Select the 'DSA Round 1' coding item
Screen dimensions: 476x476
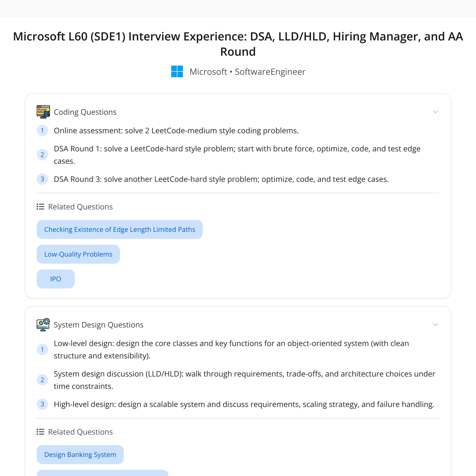coord(237,155)
